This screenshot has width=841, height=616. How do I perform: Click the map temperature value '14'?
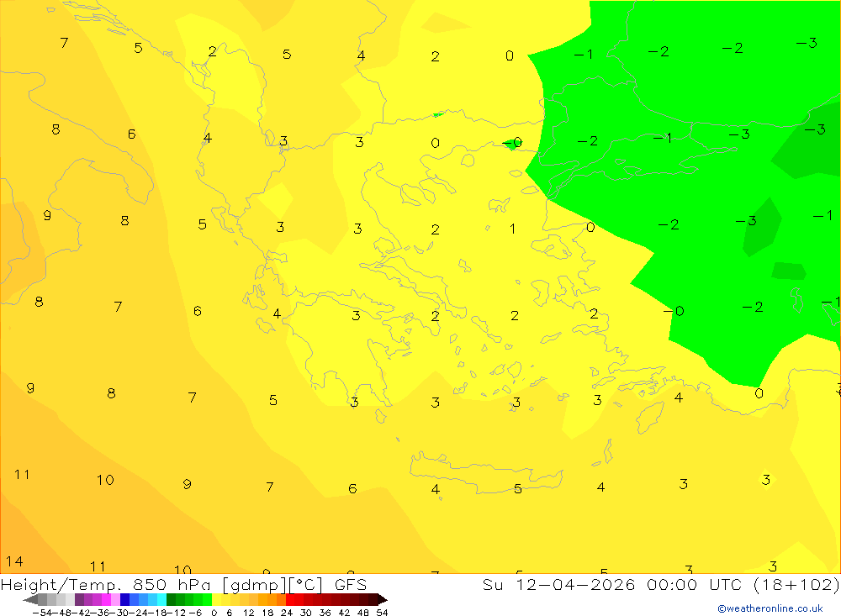click(x=14, y=561)
